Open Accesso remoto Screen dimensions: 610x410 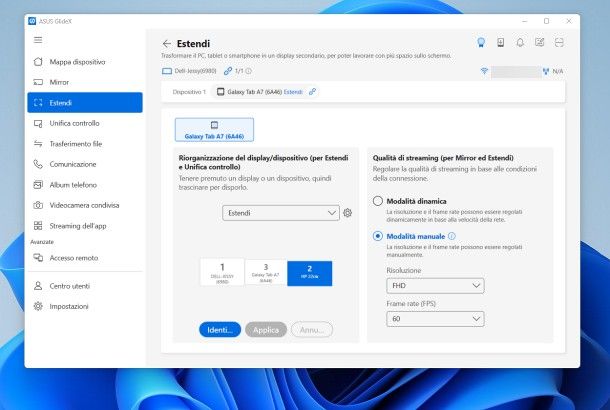click(85, 258)
